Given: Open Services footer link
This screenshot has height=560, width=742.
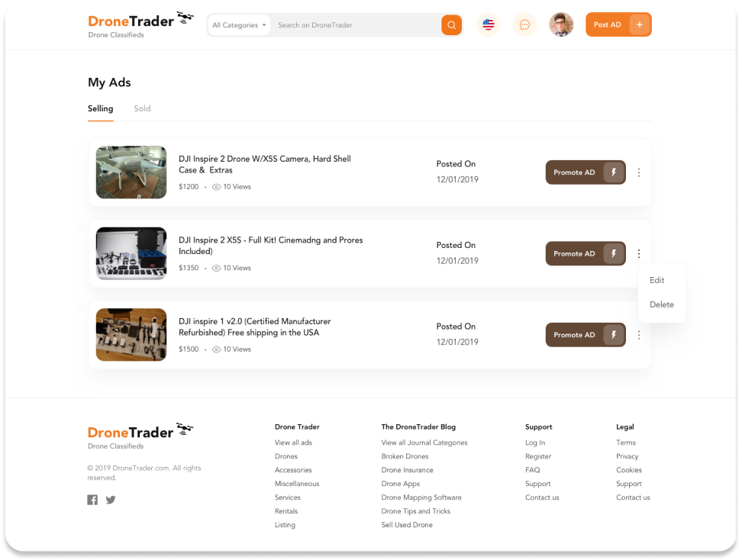Looking at the screenshot, I should [288, 497].
